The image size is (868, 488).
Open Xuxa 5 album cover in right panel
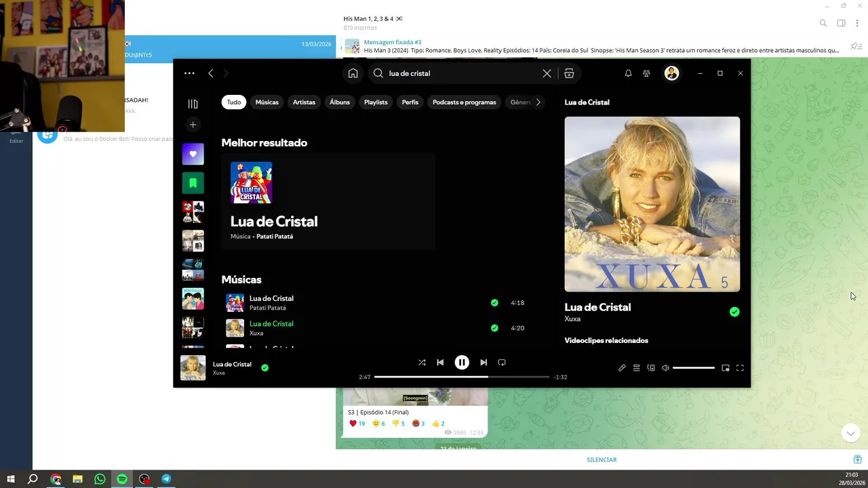[652, 204]
